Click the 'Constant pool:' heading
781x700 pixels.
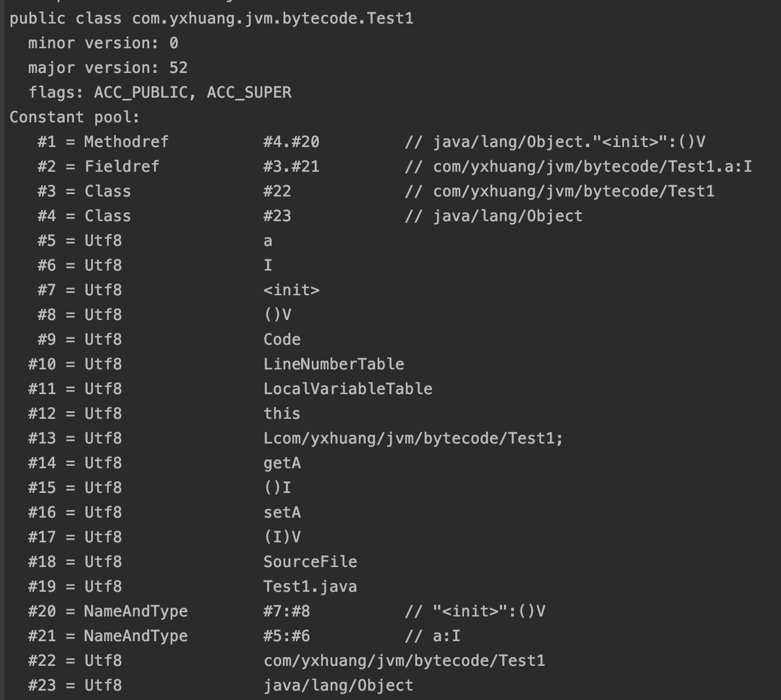75,118
